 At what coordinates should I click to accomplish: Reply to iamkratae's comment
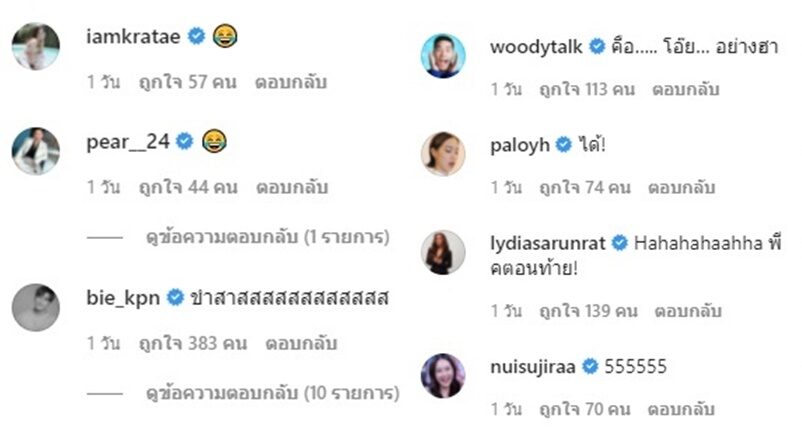coord(291,82)
